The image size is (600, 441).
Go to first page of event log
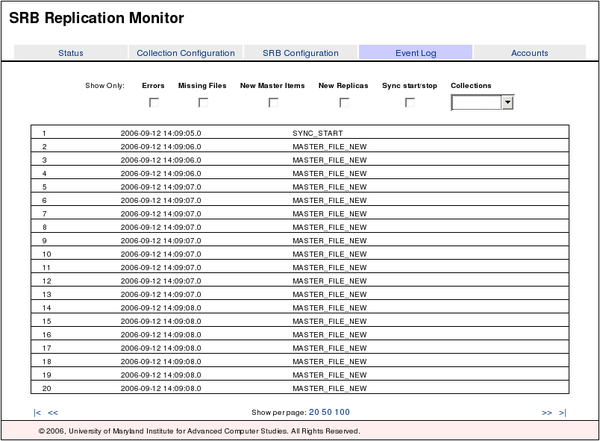(37, 412)
